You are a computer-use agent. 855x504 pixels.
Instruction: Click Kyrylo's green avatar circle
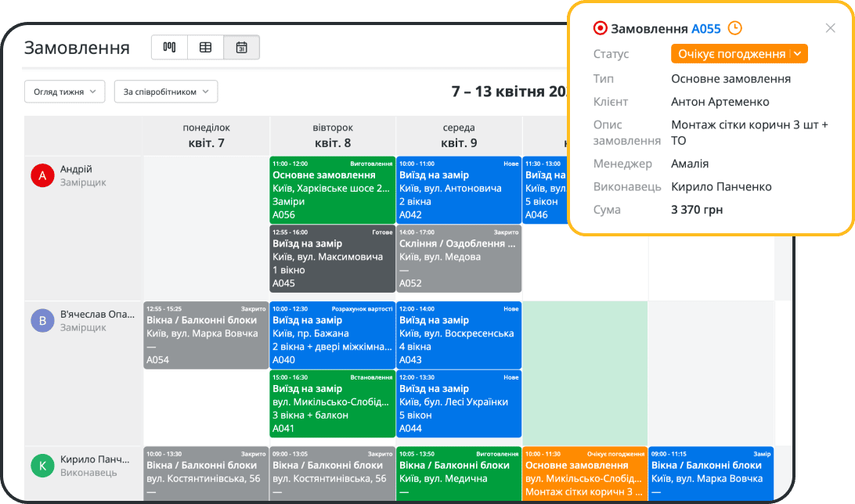(x=41, y=466)
